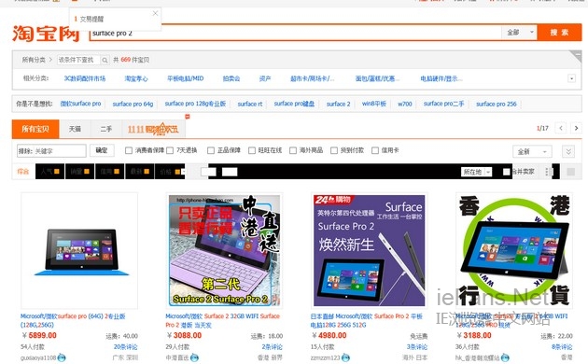The width and height of the screenshot is (588, 364).
Task: Click the search box containing surface pro 2
Action: [x=296, y=33]
